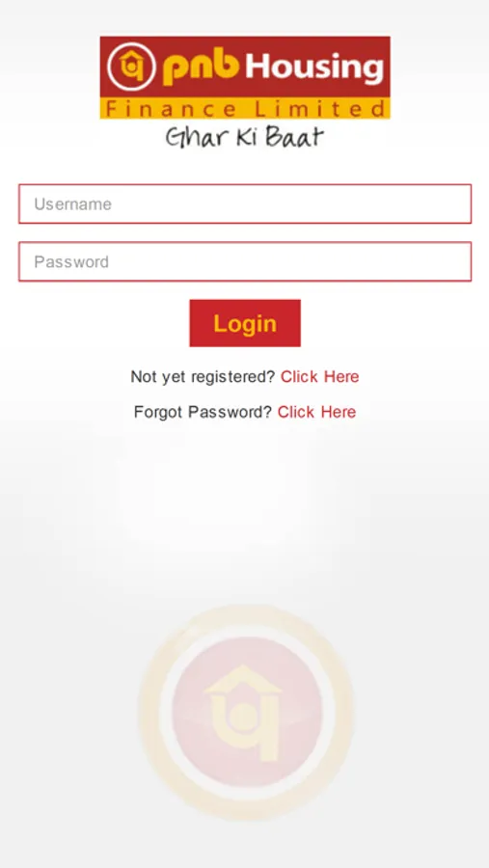The width and height of the screenshot is (489, 868).
Task: Click the outer yellow ring of the watermark
Action: tap(246, 615)
